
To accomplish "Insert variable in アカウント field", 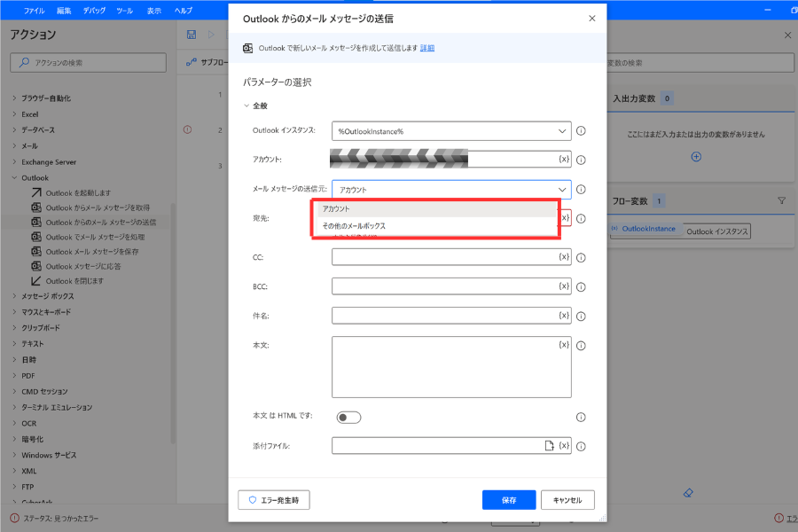I will tap(564, 160).
